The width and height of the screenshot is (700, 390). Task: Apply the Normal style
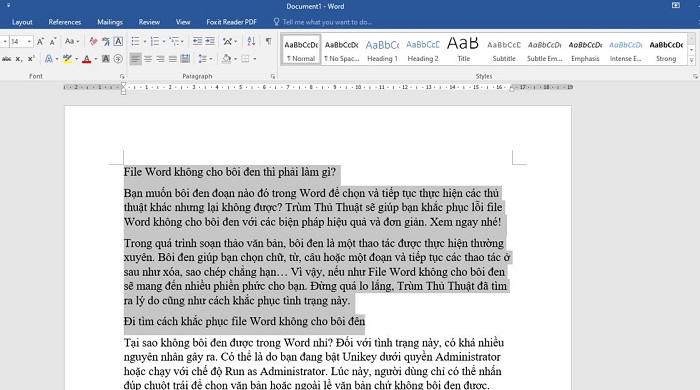click(x=301, y=50)
